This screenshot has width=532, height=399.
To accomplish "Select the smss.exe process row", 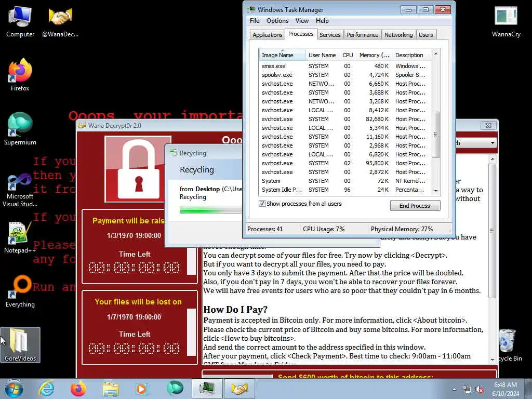I will (x=344, y=66).
